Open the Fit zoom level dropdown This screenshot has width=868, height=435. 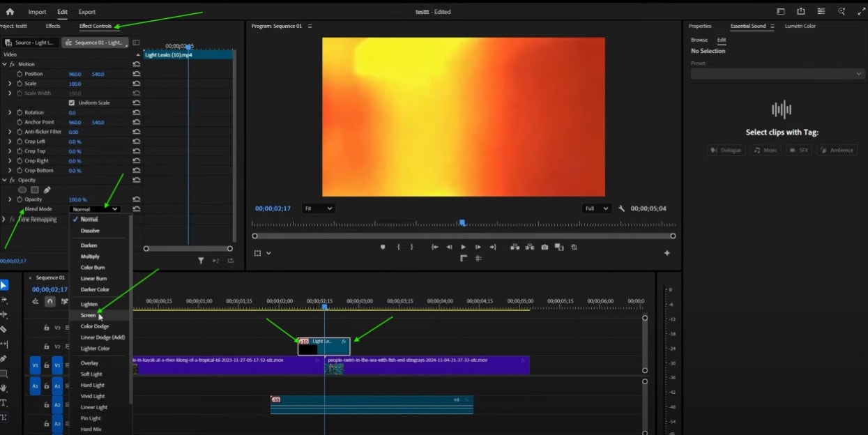pos(319,208)
